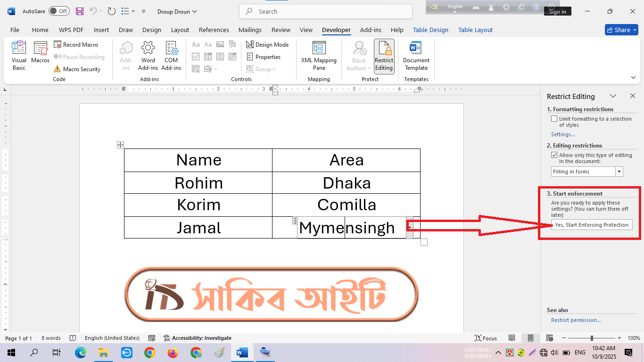
Task: Open COM Add-ins dialog
Action: (x=171, y=56)
